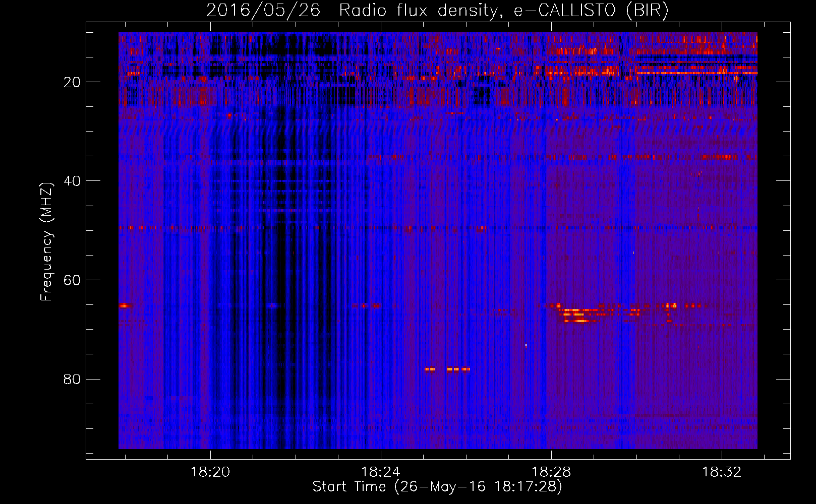Click the 80 MHz frequency tick label
This screenshot has width=816, height=504.
(72, 379)
